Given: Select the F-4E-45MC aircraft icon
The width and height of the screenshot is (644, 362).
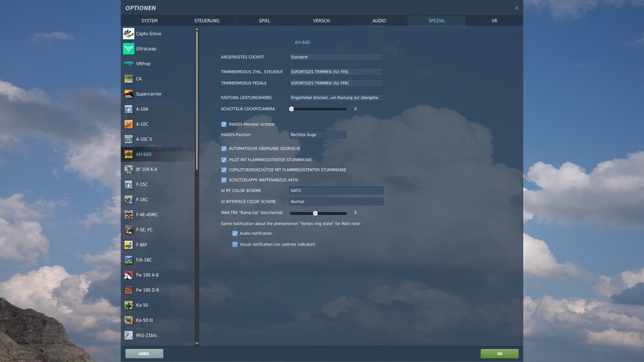Looking at the screenshot, I should [129, 214].
